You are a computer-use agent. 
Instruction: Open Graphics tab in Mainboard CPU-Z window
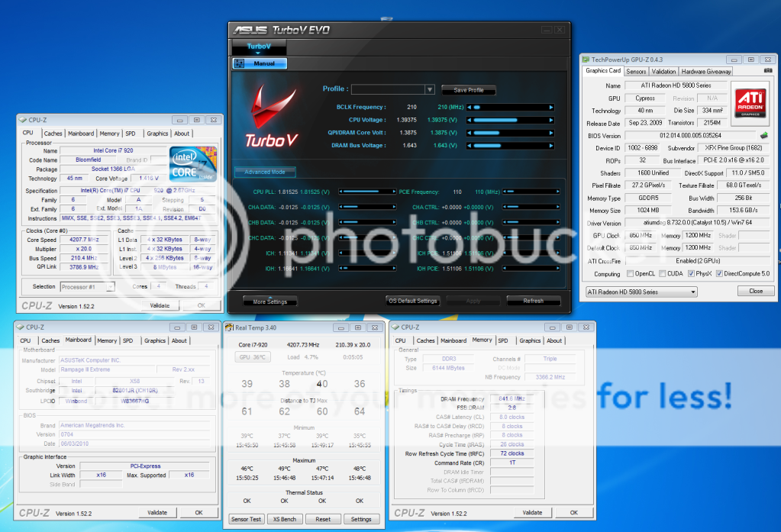pyautogui.click(x=155, y=340)
